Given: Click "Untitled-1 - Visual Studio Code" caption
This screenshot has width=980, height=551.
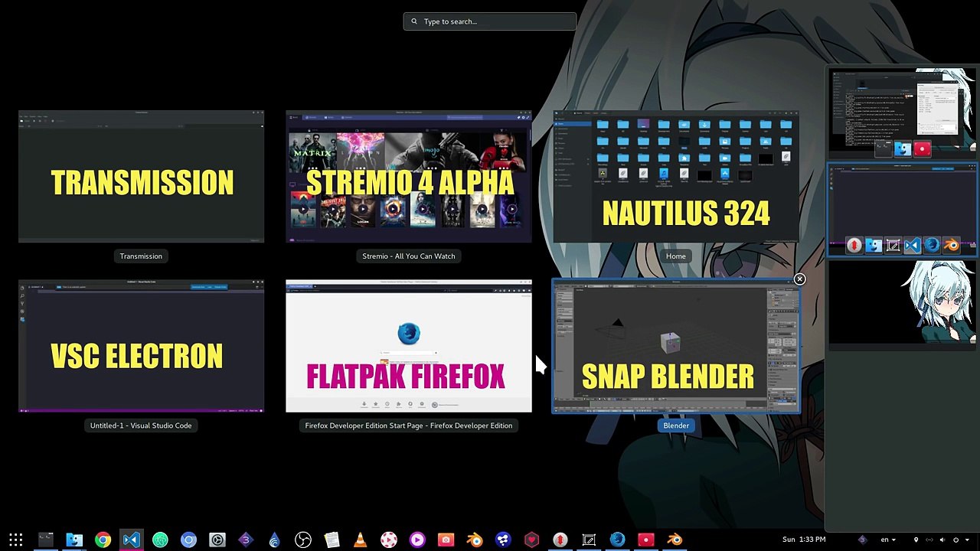Looking at the screenshot, I should point(141,425).
